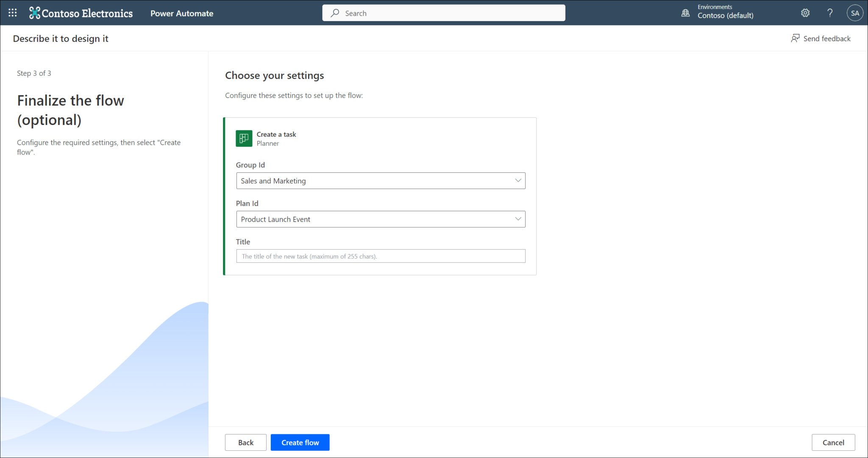
Task: Select the Contoso (default) environment
Action: 726,16
